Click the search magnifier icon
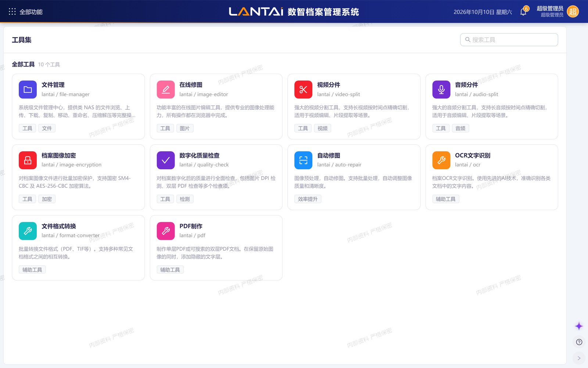This screenshot has height=368, width=588. (x=468, y=40)
